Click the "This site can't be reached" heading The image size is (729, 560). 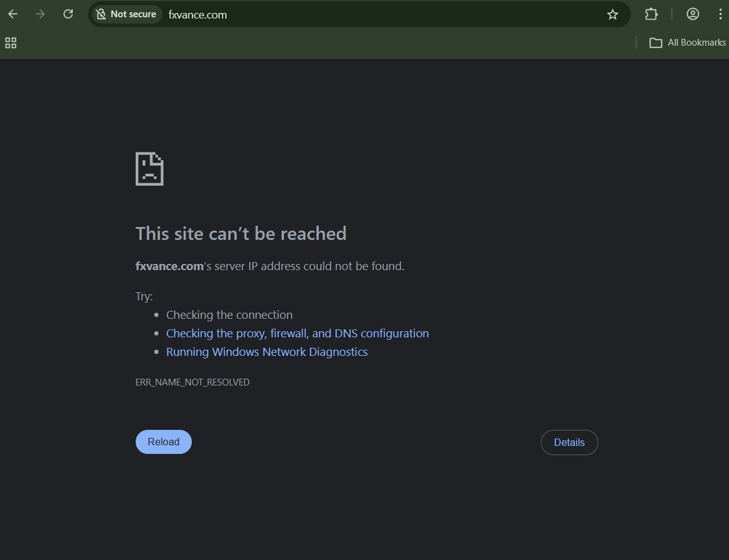(x=241, y=234)
